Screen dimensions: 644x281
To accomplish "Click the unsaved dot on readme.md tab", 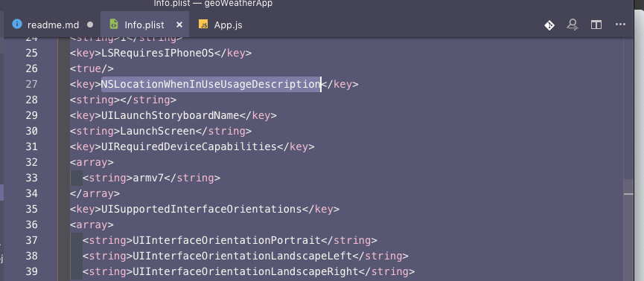I will pos(90,25).
